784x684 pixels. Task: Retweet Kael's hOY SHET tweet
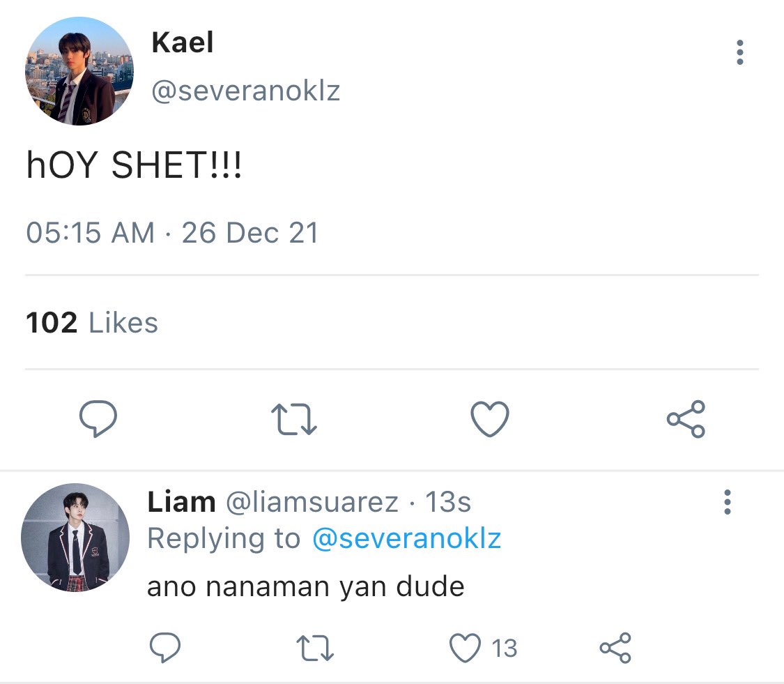pos(294,419)
